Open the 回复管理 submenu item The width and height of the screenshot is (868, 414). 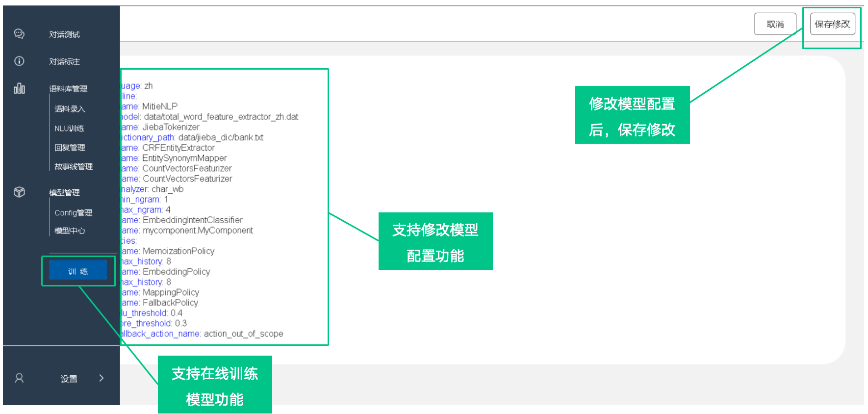click(70, 148)
